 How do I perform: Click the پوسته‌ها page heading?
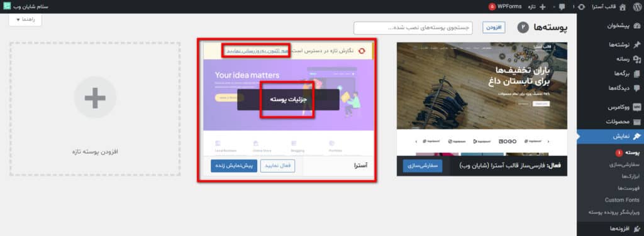[550, 28]
